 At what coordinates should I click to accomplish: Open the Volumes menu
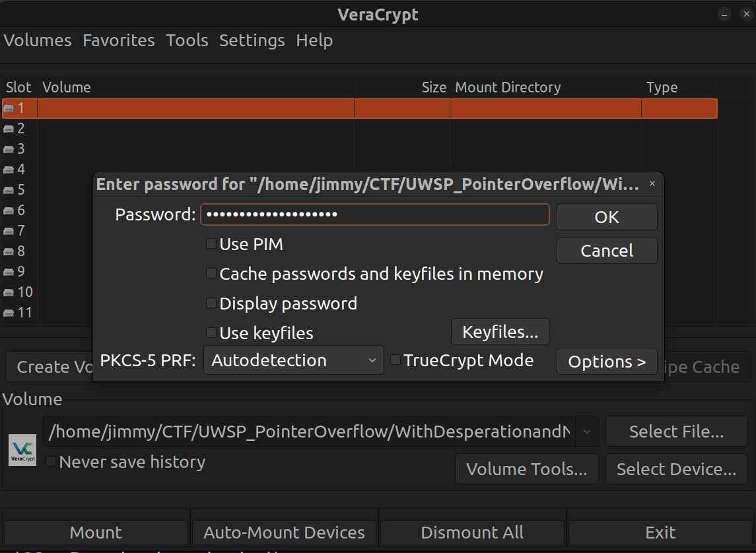pos(38,40)
